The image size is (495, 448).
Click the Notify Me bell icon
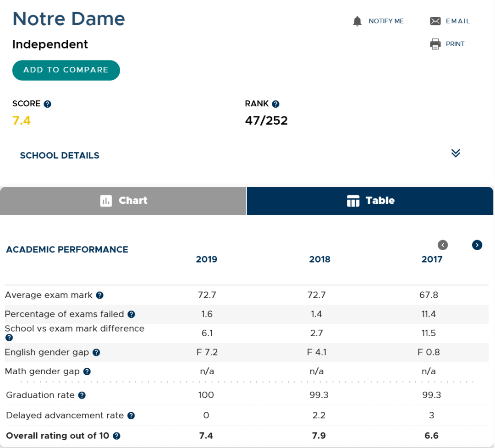[x=357, y=21]
